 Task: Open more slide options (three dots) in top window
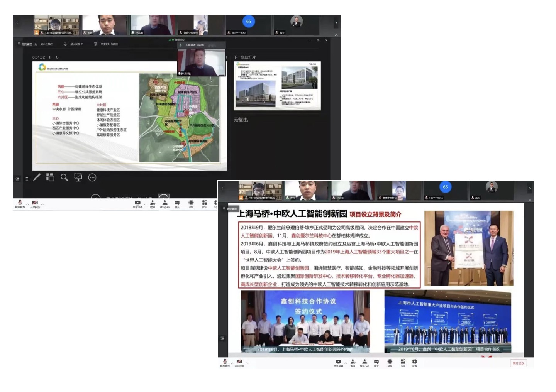[92, 177]
